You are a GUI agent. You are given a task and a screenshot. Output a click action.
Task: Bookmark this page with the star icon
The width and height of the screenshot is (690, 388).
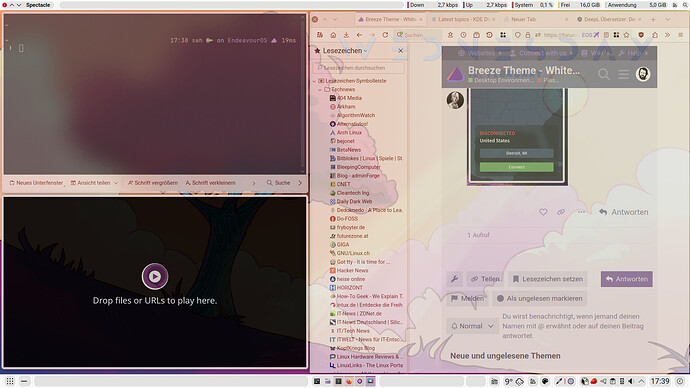626,35
